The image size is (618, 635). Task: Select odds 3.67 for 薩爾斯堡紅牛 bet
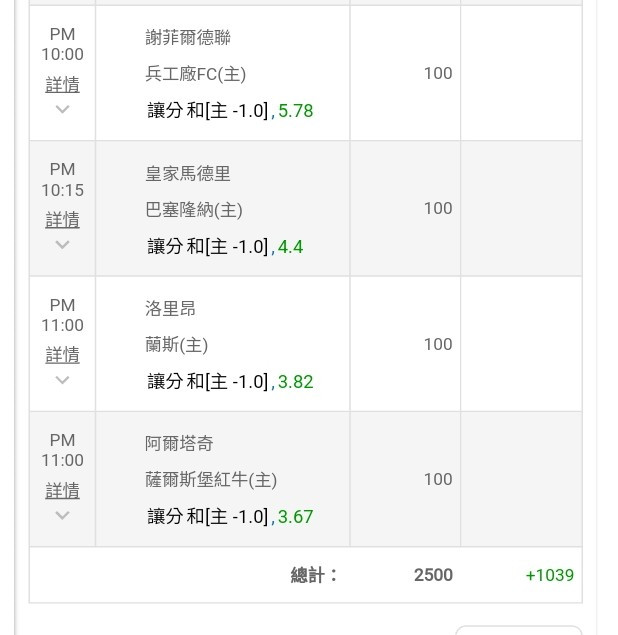296,517
